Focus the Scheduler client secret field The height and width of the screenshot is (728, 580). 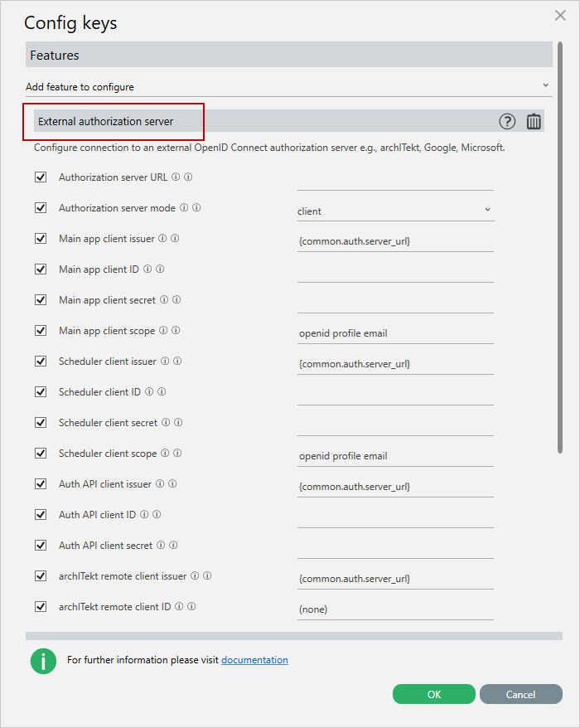coord(395,425)
